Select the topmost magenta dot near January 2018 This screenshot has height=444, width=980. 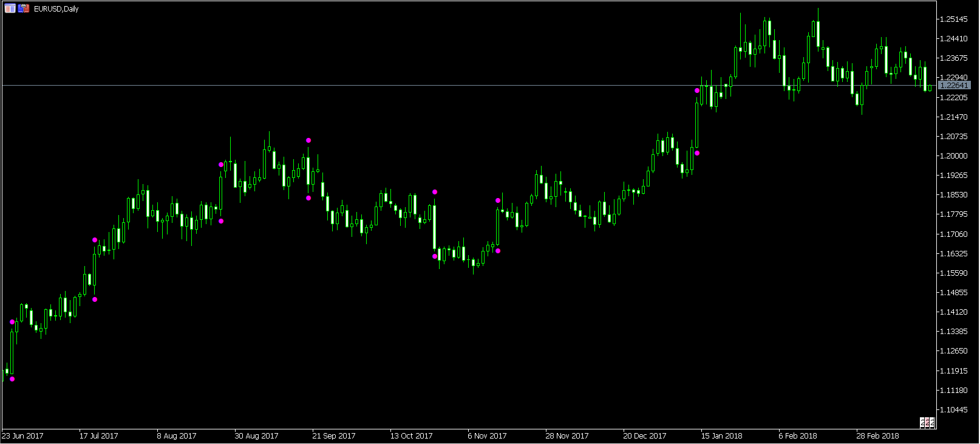(697, 91)
